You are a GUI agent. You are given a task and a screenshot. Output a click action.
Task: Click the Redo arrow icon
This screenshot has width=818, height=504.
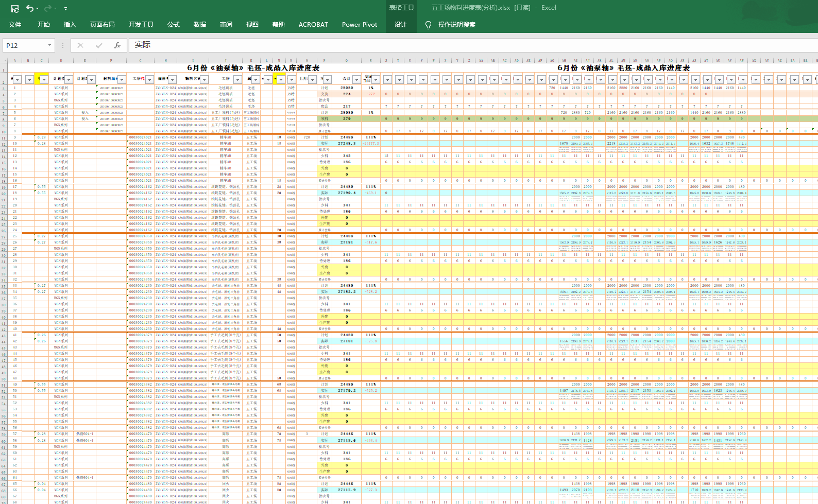(x=47, y=8)
